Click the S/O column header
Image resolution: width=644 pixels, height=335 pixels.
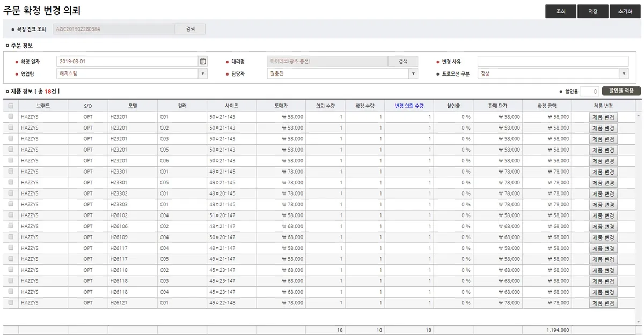pos(88,106)
